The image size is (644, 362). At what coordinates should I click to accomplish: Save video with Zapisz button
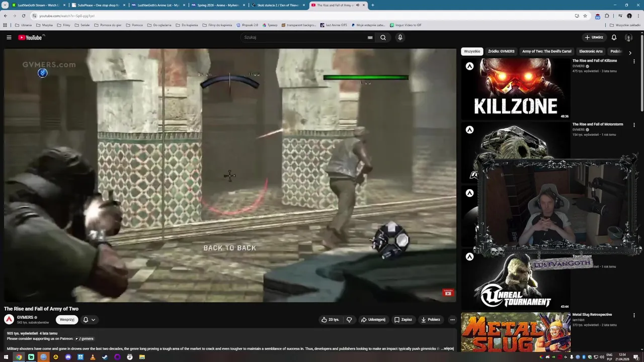pyautogui.click(x=404, y=319)
